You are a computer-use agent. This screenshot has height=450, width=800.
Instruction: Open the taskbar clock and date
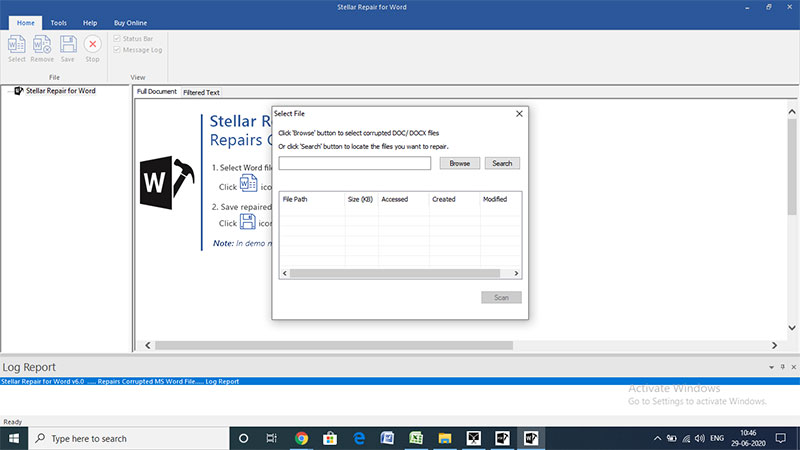748,438
